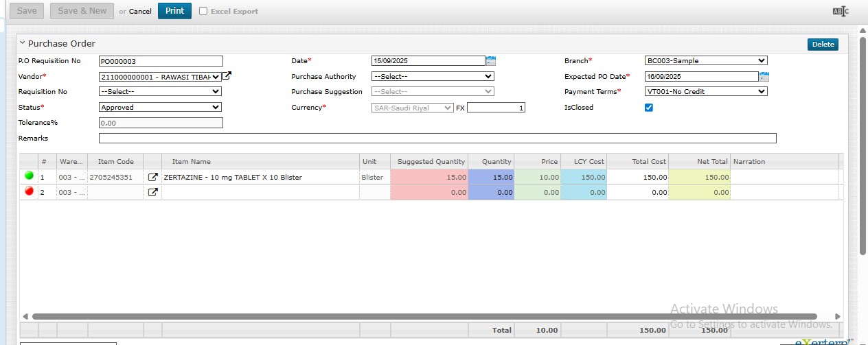The height and width of the screenshot is (345, 868).
Task: Click the Item Name column header
Action: (191, 162)
